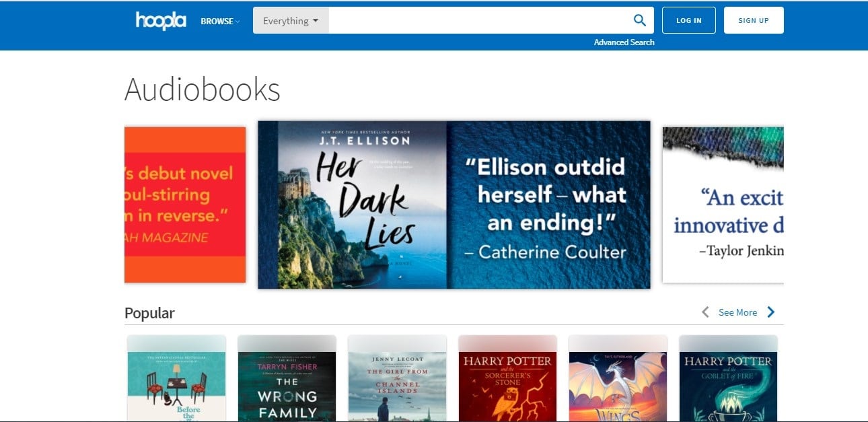
Task: Go to previous Popular titles arrow
Action: [705, 312]
